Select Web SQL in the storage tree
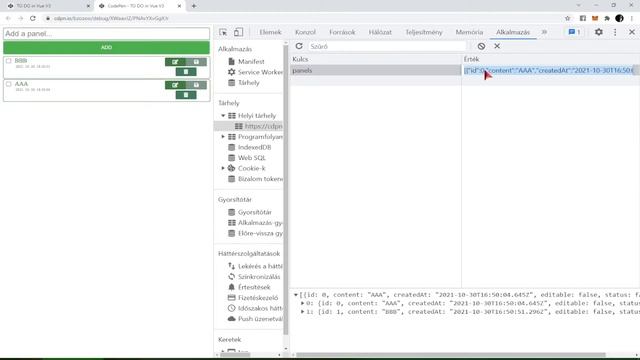This screenshot has width=640, height=360. coord(247,158)
